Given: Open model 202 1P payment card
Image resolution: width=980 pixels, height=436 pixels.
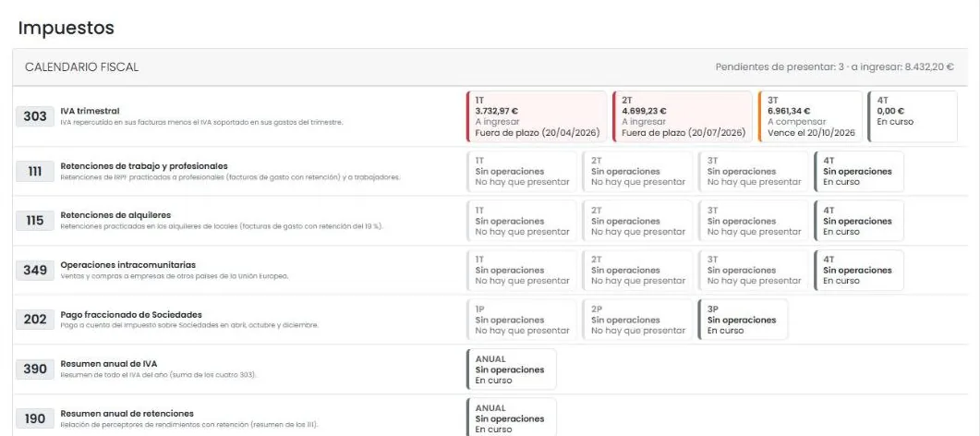Looking at the screenshot, I should [x=522, y=320].
